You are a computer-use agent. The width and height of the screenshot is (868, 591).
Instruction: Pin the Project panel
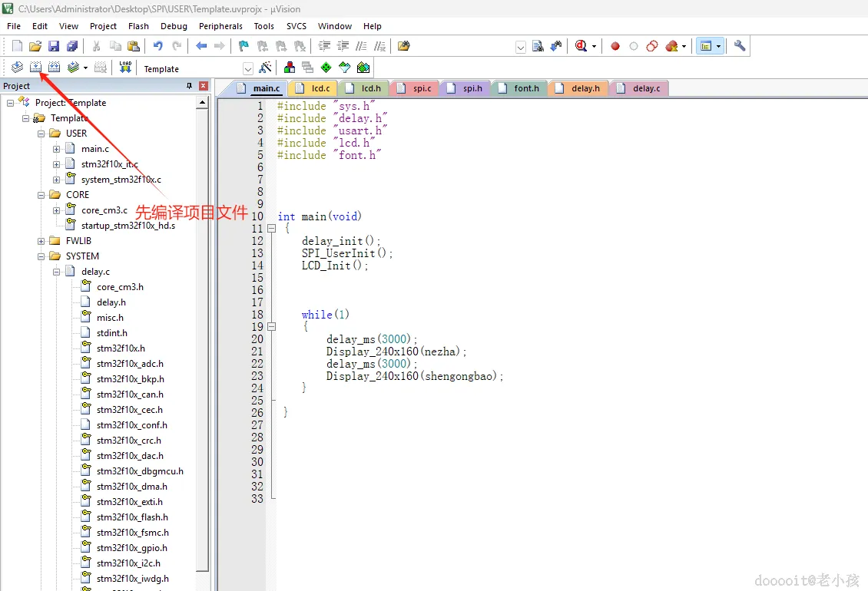pyautogui.click(x=190, y=86)
